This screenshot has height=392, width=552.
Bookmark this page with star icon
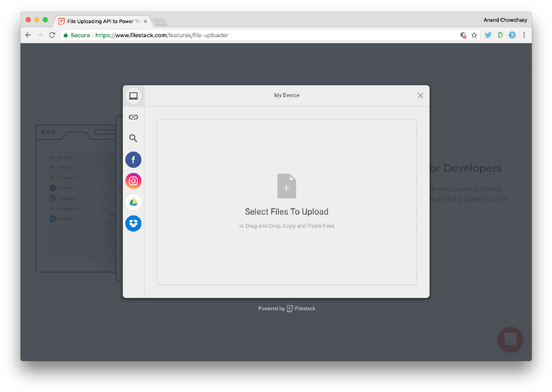point(474,35)
